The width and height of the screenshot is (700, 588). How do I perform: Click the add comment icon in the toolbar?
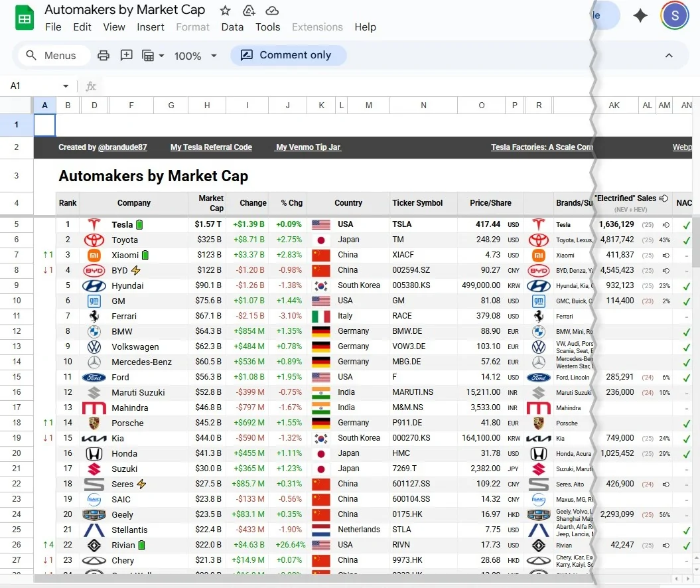coord(126,55)
